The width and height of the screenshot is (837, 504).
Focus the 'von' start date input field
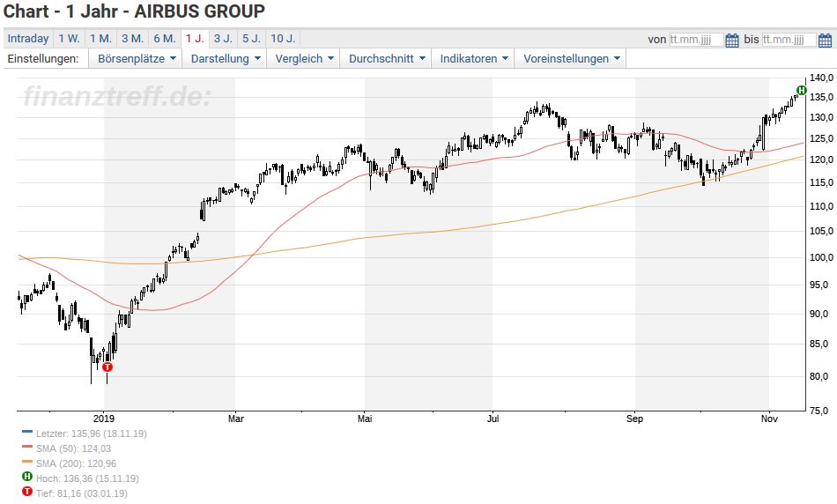tap(696, 40)
